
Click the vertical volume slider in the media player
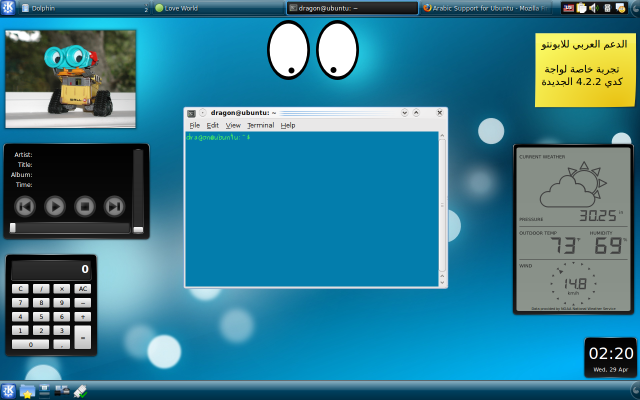coord(138,191)
